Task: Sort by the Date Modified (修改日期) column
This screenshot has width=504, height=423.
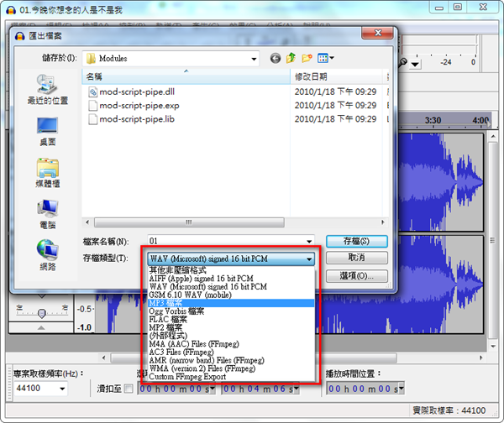Action: coord(337,76)
